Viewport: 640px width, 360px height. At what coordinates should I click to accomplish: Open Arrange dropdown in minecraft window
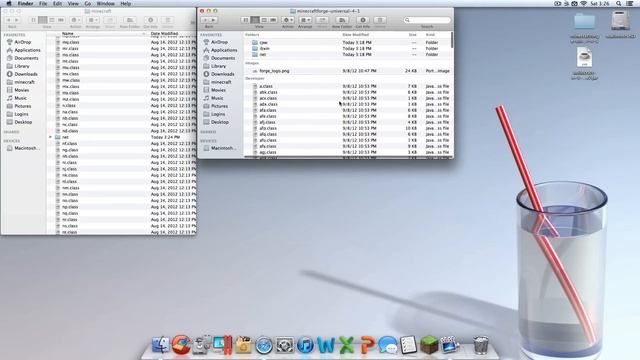click(x=93, y=20)
